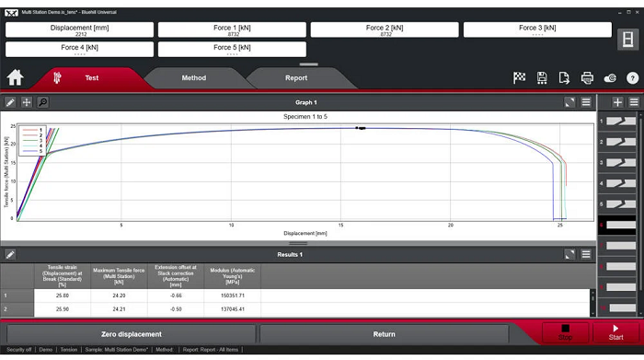
Task: Add a specimen with plus icon
Action: point(617,102)
